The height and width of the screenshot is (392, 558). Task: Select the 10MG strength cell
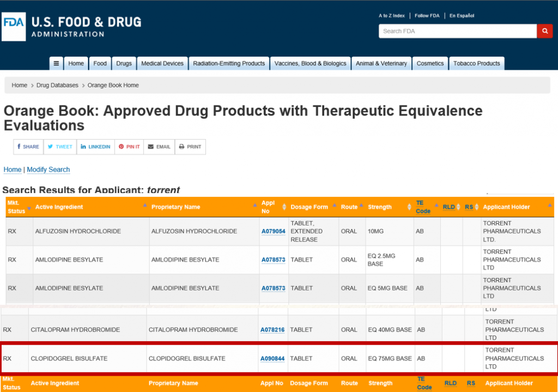[389, 231]
